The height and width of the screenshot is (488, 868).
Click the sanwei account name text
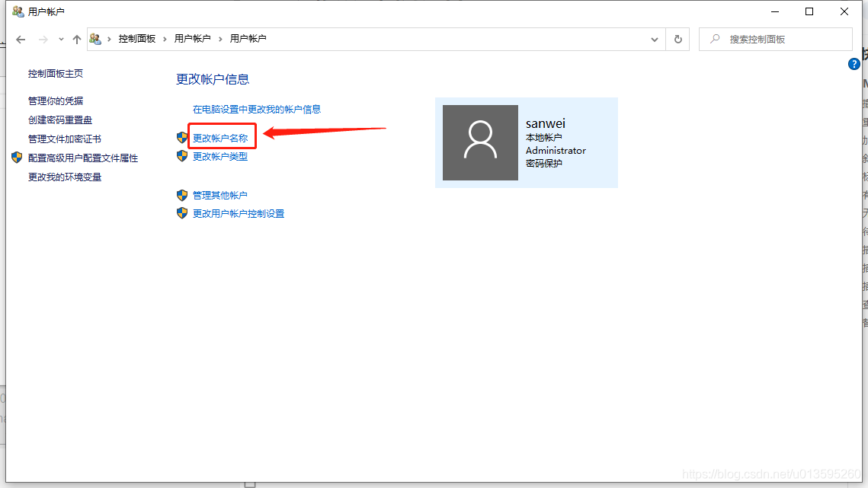tap(546, 123)
